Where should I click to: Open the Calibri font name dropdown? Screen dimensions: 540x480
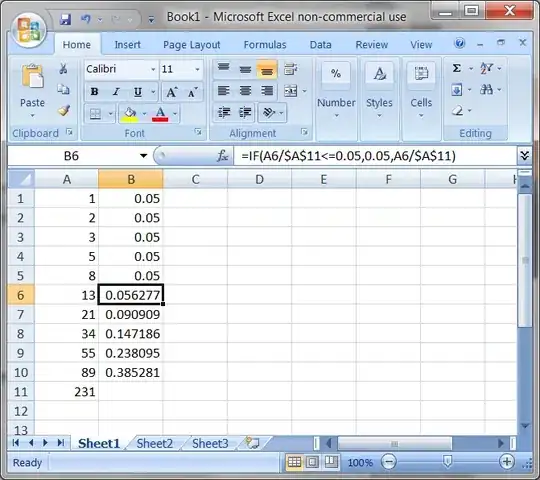[153, 69]
